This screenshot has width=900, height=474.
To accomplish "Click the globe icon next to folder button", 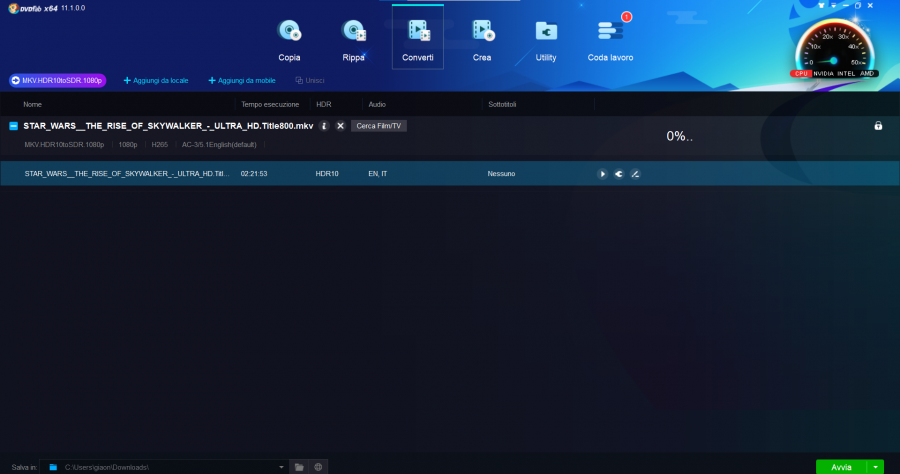I will pyautogui.click(x=318, y=467).
